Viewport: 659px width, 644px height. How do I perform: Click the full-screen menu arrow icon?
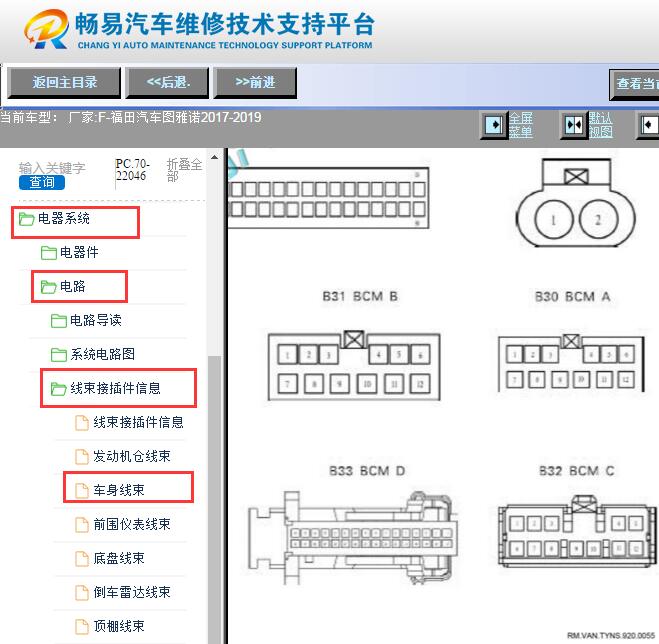pyautogui.click(x=494, y=125)
